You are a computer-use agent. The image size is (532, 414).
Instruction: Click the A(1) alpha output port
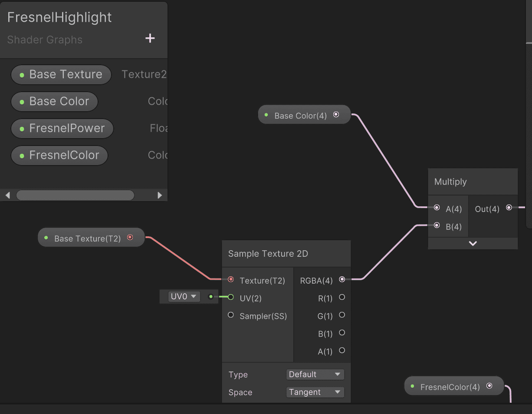342,350
